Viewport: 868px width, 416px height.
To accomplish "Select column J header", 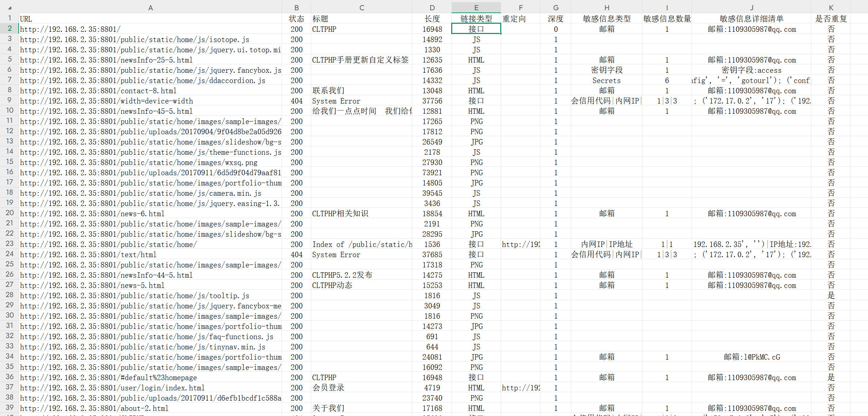I will [751, 8].
